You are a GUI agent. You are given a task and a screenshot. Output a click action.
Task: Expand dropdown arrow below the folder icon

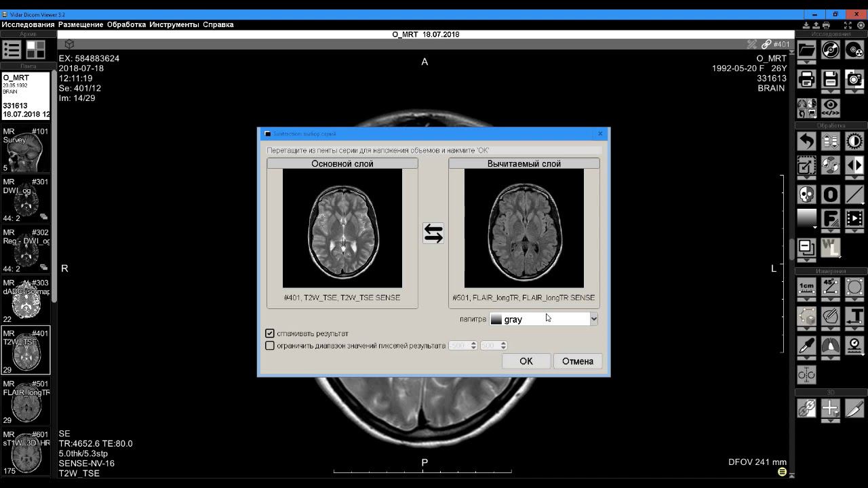[x=806, y=62]
